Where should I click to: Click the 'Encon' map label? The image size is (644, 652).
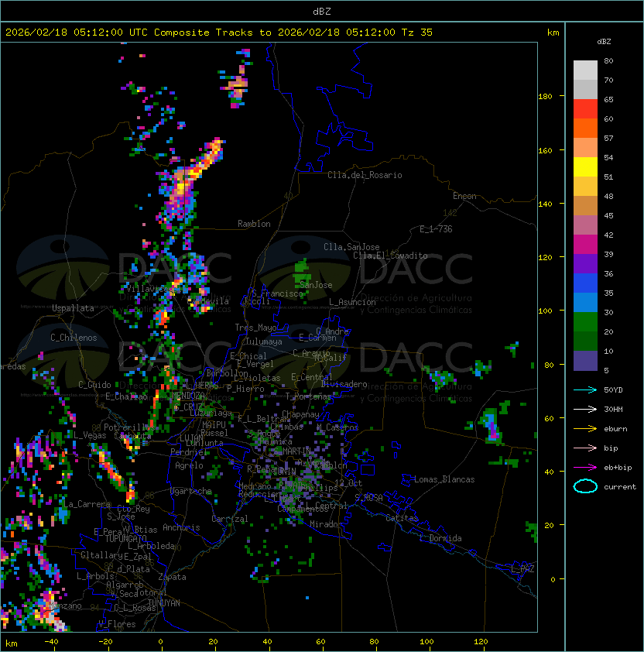pos(464,196)
